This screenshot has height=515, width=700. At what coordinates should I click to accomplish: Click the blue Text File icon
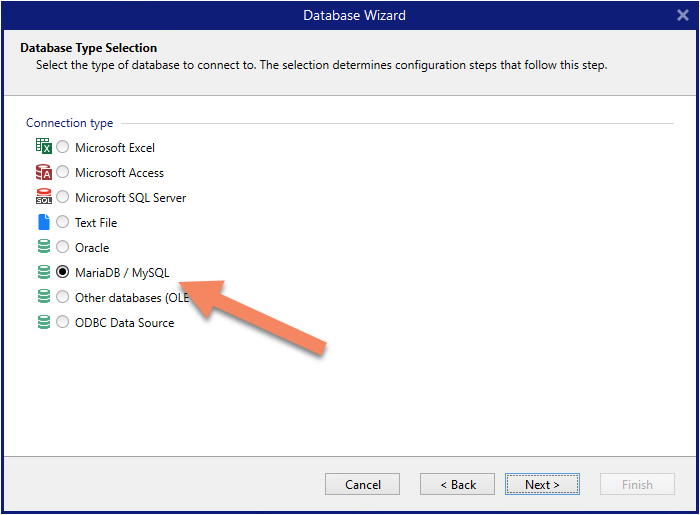point(43,222)
